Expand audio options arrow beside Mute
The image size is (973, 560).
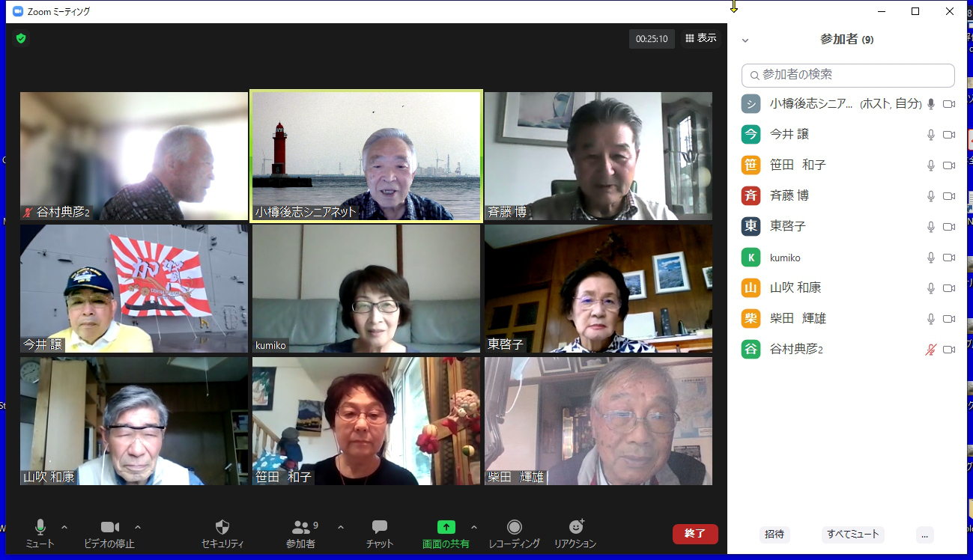(x=64, y=527)
